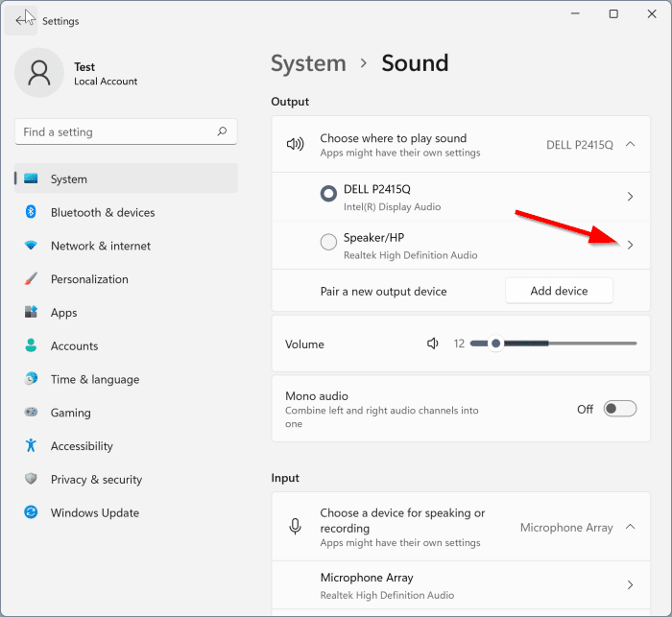Screen dimensions: 672x617
Task: Open Gaming settings
Action: pyautogui.click(x=126, y=413)
